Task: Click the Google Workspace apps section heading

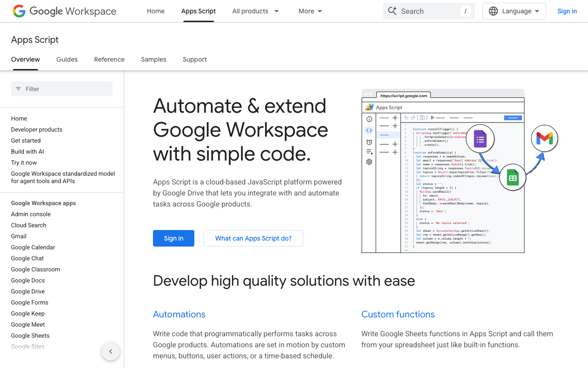Action: pyautogui.click(x=43, y=203)
